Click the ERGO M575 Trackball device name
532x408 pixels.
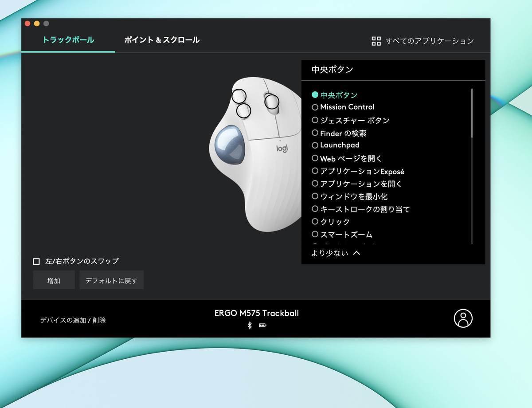[257, 313]
